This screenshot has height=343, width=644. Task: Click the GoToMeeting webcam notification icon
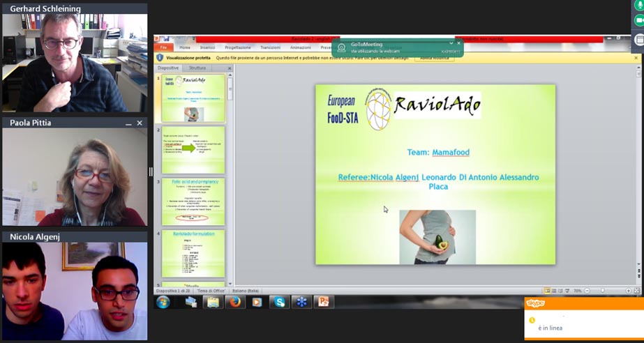341,47
